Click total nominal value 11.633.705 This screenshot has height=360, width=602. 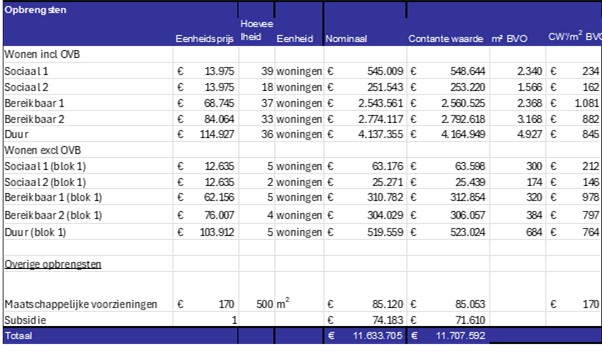377,336
